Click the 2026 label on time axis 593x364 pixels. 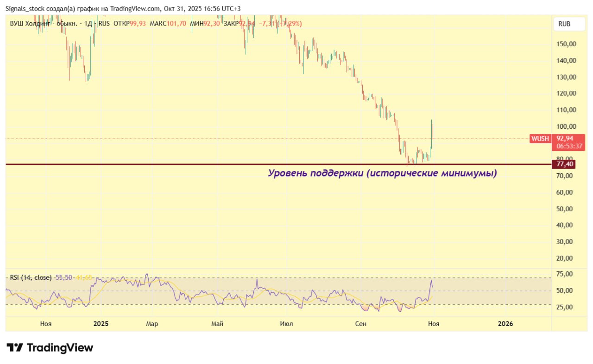(505, 324)
